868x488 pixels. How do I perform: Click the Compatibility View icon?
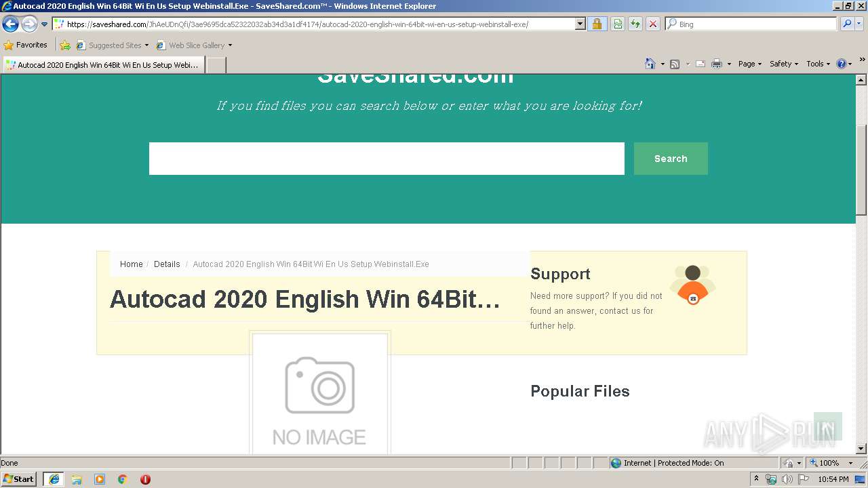(618, 24)
